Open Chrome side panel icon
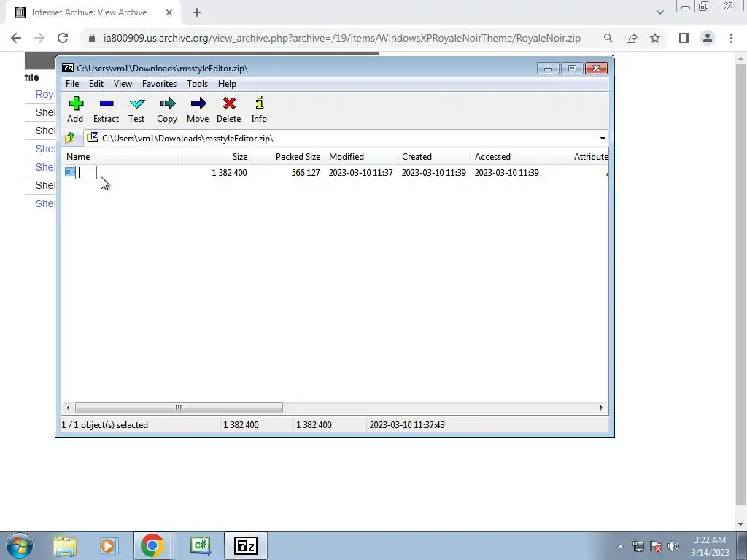Viewport: 747px width, 560px height. (x=684, y=38)
